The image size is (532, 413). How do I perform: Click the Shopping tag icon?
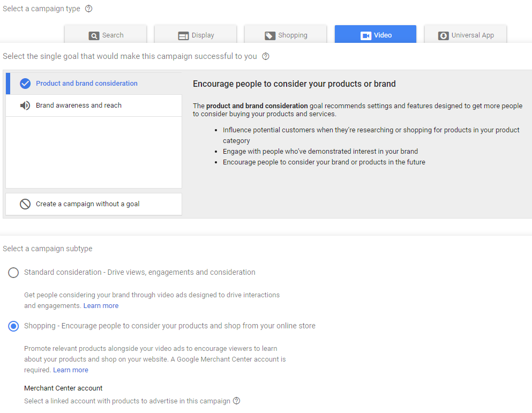(270, 36)
